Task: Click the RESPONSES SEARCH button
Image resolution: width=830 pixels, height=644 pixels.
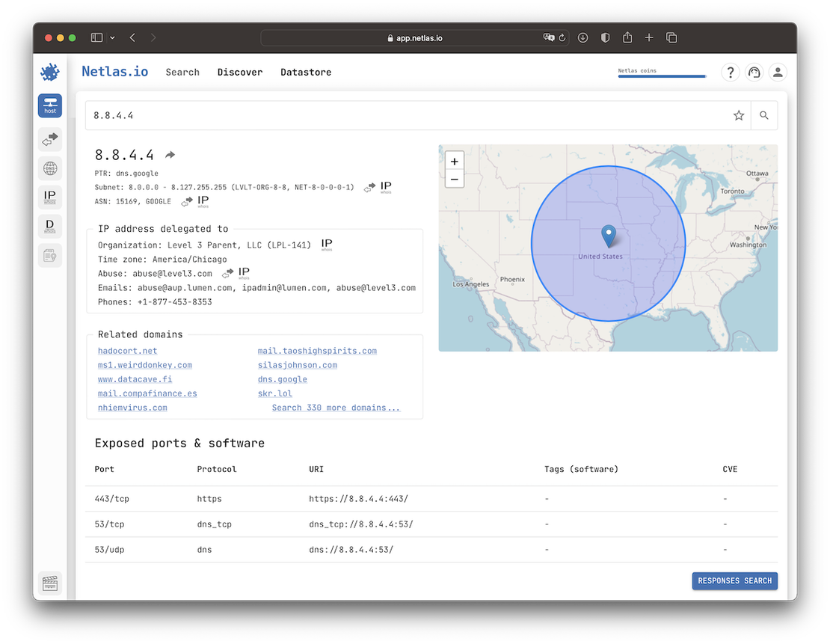Action: coord(734,580)
